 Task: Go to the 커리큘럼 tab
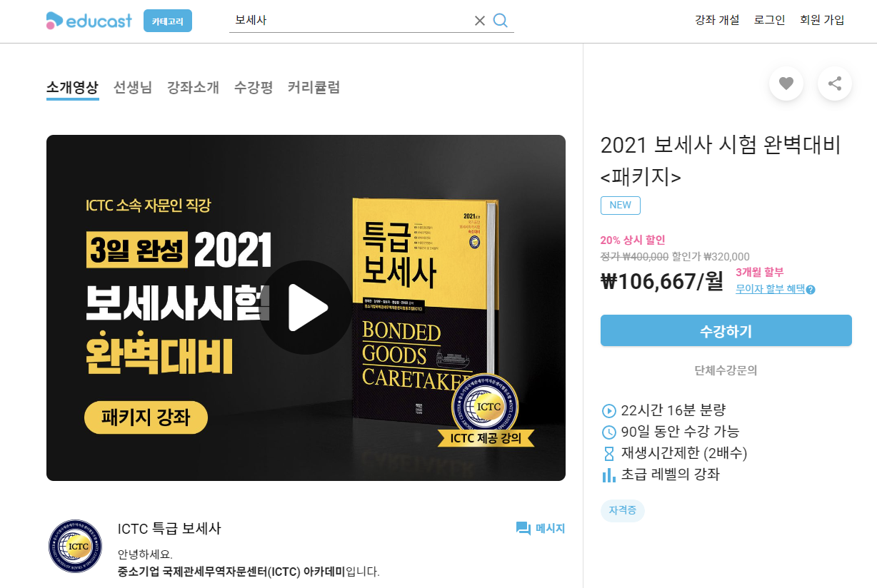pyautogui.click(x=314, y=88)
